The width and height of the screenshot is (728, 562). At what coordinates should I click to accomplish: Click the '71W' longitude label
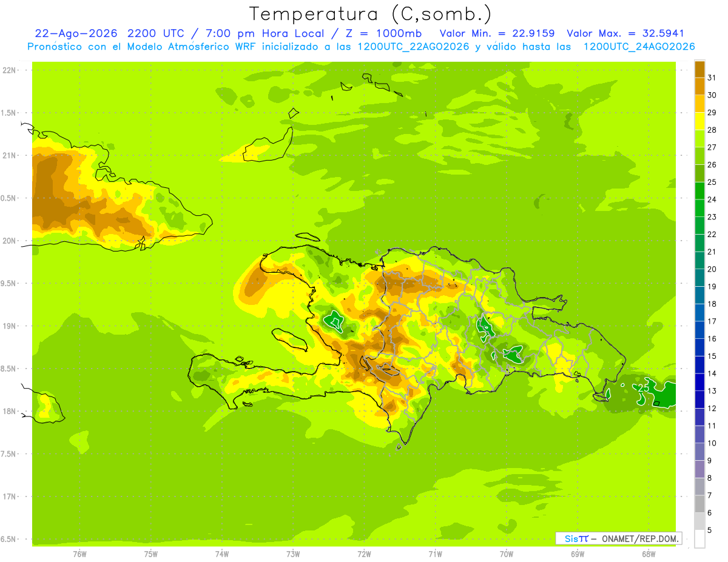[x=435, y=554]
